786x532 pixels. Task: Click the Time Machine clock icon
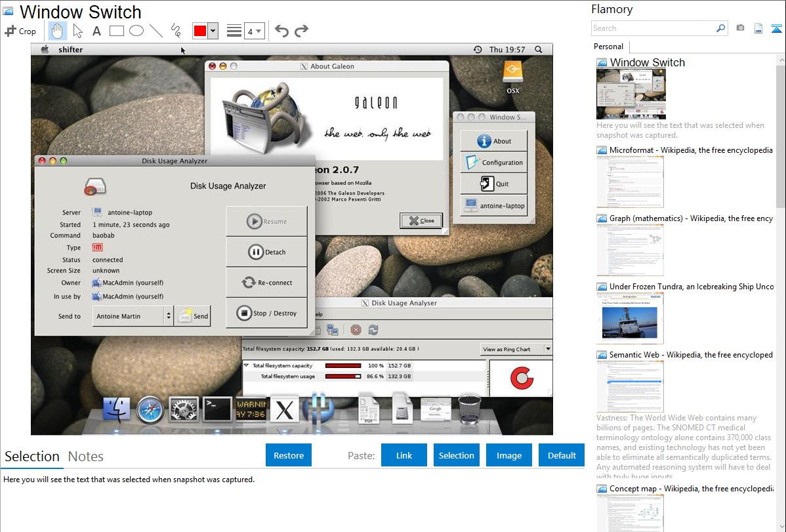pyautogui.click(x=478, y=50)
